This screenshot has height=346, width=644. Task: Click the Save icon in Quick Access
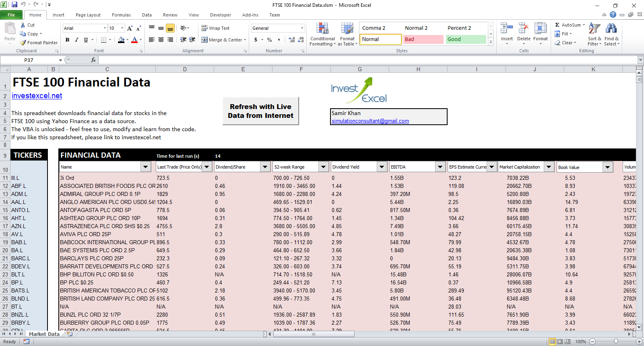click(14, 5)
